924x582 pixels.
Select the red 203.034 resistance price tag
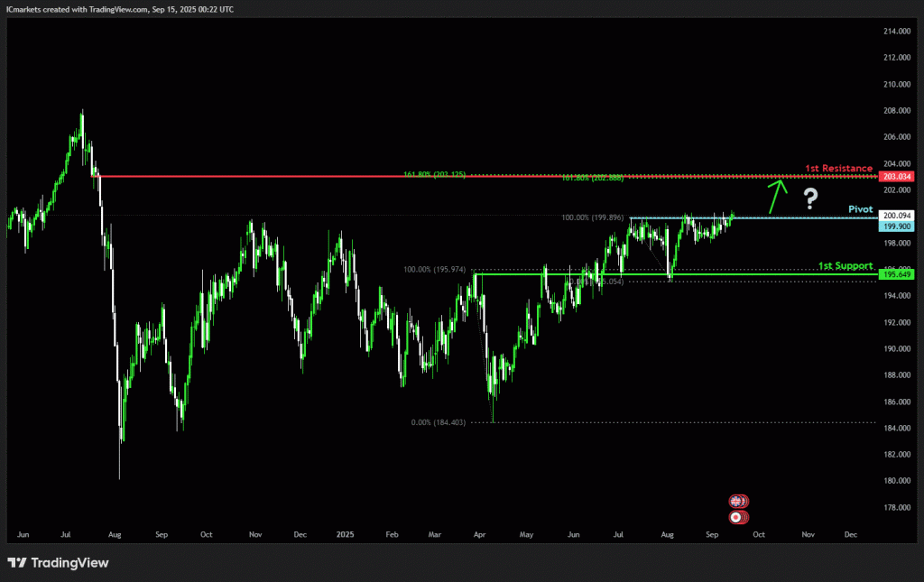click(x=896, y=177)
